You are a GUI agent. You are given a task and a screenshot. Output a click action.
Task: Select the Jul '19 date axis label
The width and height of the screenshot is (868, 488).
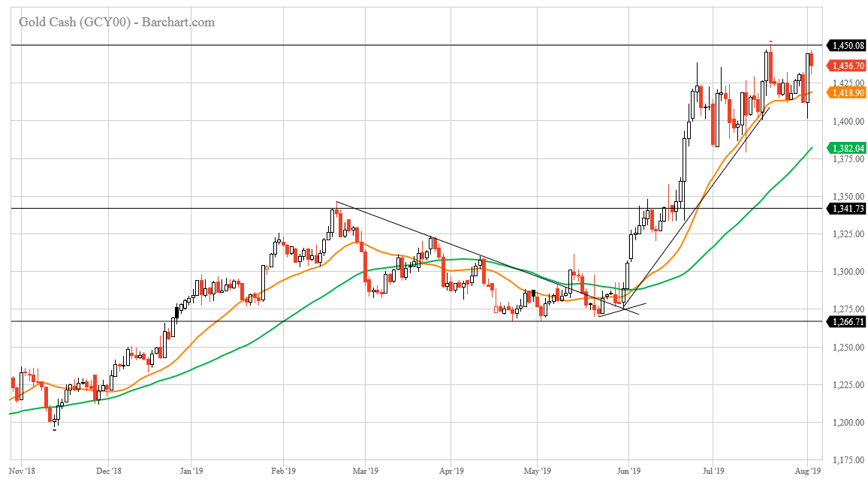point(713,471)
